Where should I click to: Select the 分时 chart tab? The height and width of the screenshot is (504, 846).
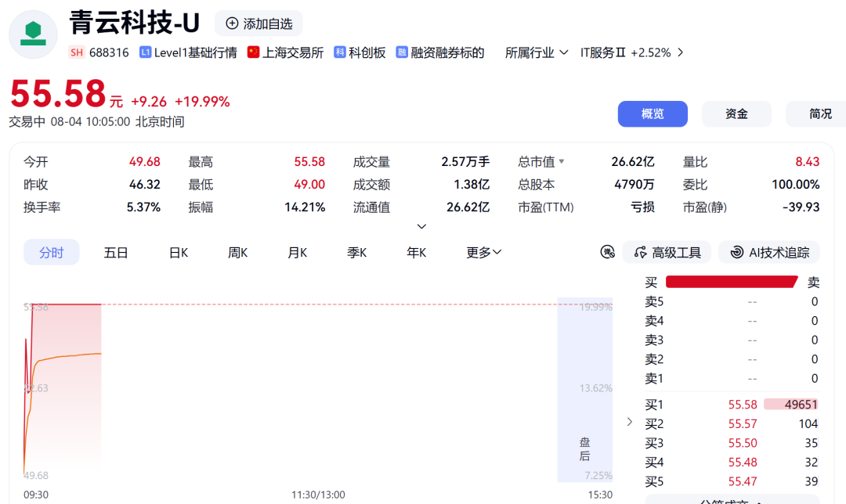51,252
